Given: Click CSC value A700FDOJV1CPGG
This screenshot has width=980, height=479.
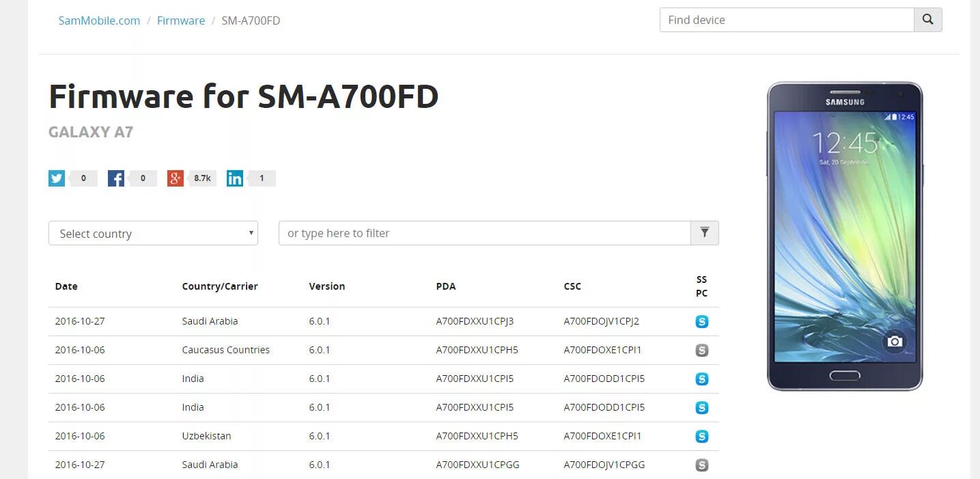Looking at the screenshot, I should coord(604,465).
